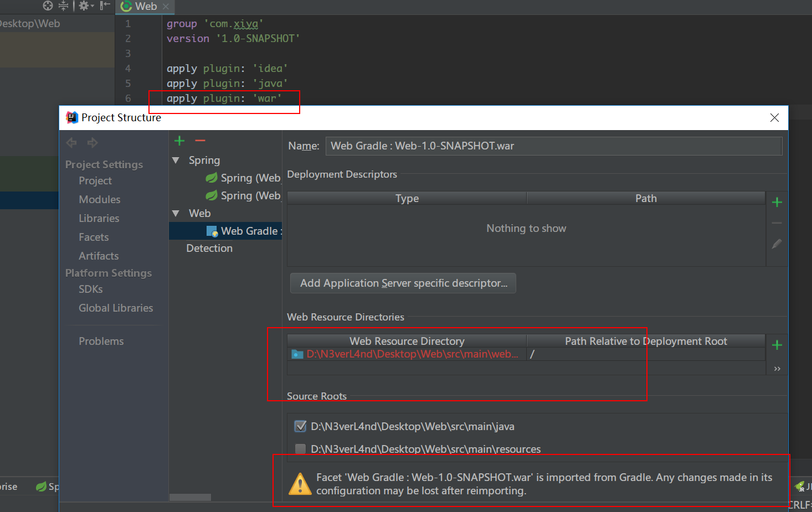Click the collapse-all icon in the project panel toolbar
The height and width of the screenshot is (512, 812).
coord(63,6)
